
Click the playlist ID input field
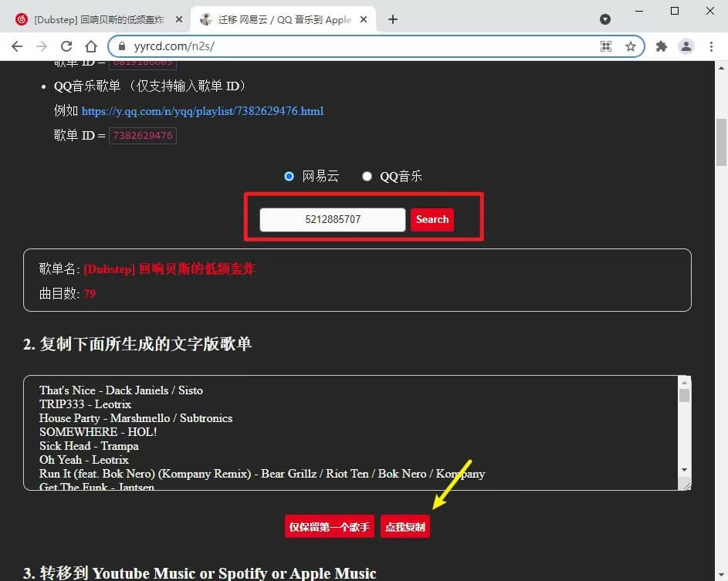point(332,220)
